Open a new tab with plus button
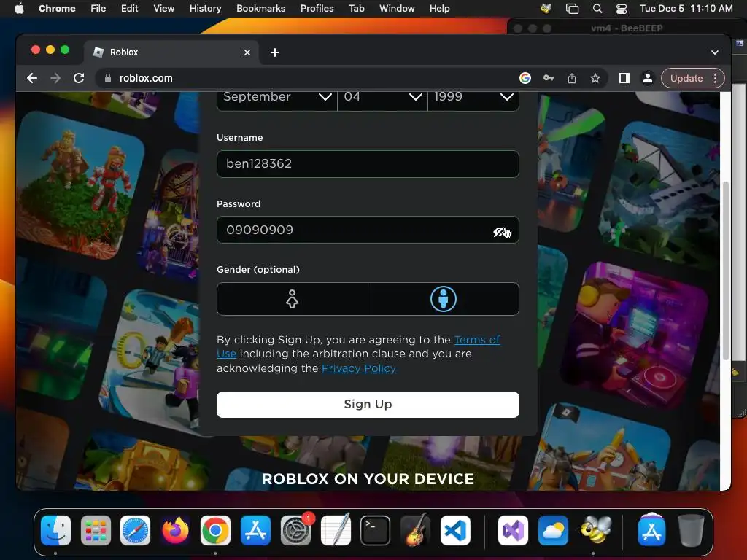Image resolution: width=747 pixels, height=560 pixels. (275, 52)
